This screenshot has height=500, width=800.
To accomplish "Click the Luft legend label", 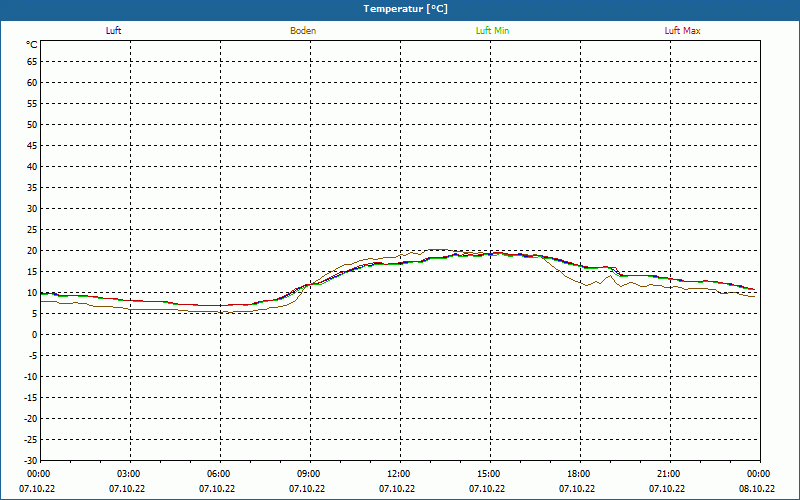I will point(113,31).
